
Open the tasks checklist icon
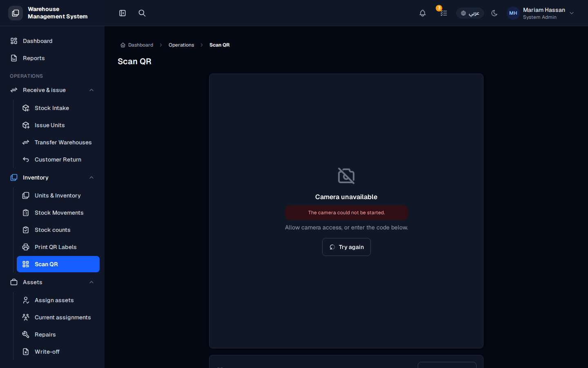pyautogui.click(x=443, y=13)
